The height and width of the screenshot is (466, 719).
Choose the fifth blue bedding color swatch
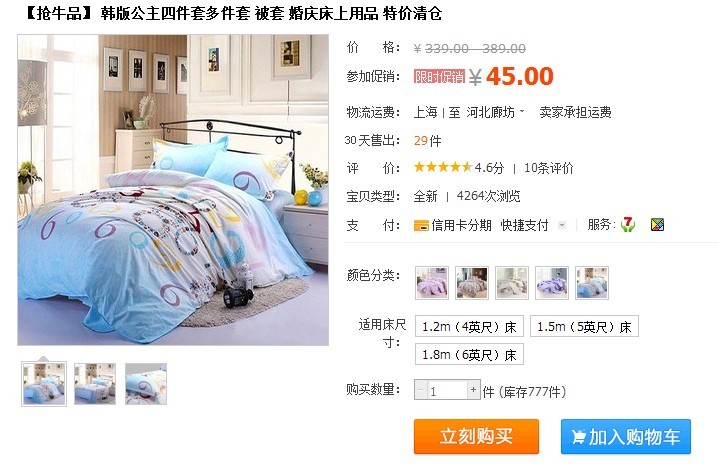(x=592, y=283)
